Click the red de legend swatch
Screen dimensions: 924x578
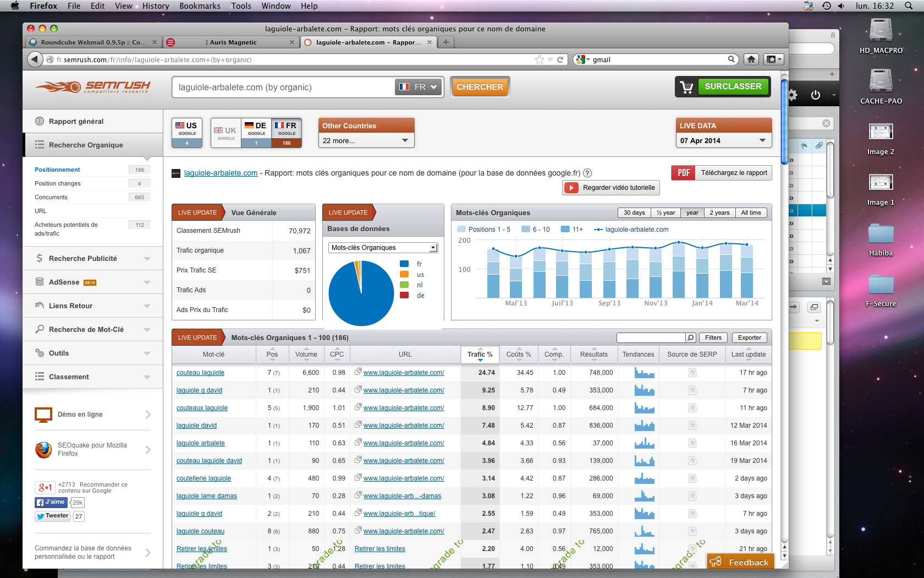pyautogui.click(x=404, y=295)
